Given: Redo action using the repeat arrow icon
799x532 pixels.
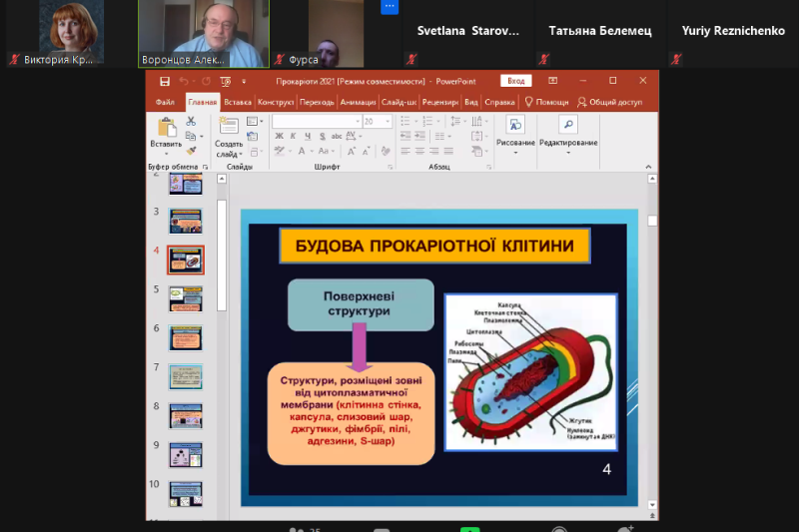Looking at the screenshot, I should point(206,82).
